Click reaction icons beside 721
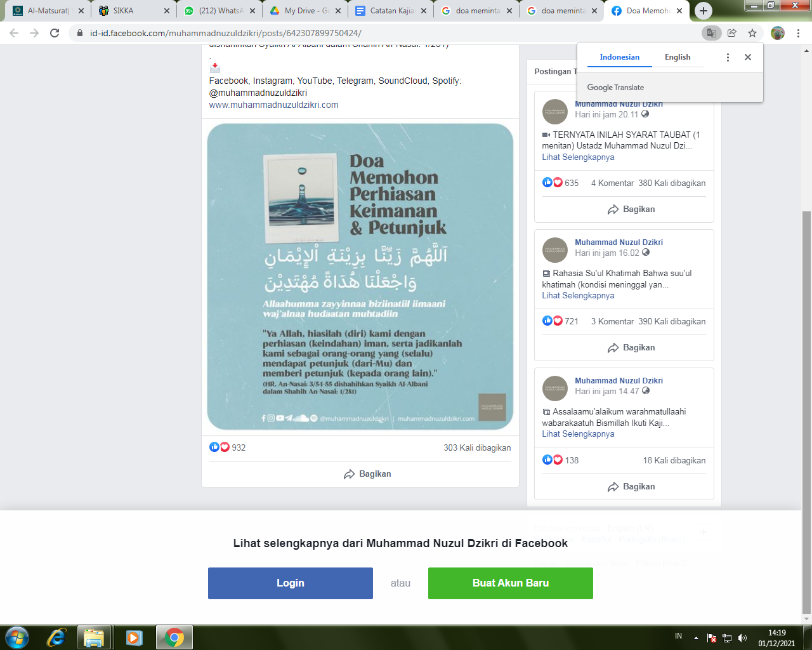The image size is (812, 650). pos(553,321)
